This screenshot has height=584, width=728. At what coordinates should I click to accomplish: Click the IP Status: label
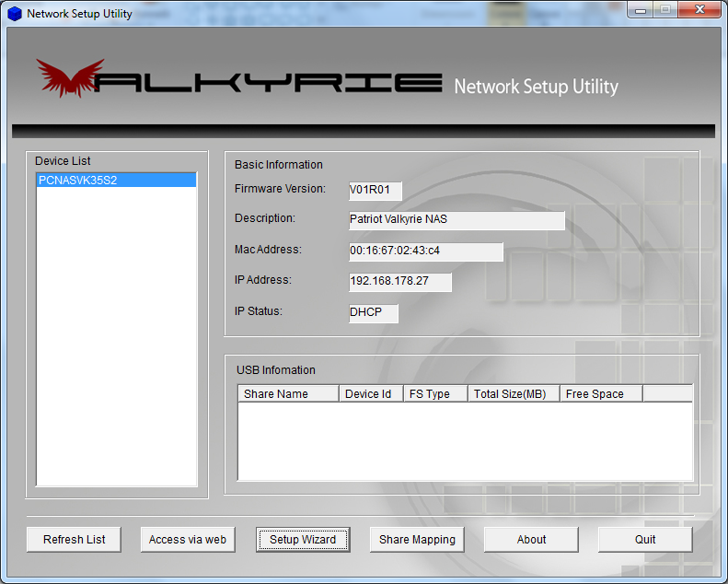(x=258, y=311)
